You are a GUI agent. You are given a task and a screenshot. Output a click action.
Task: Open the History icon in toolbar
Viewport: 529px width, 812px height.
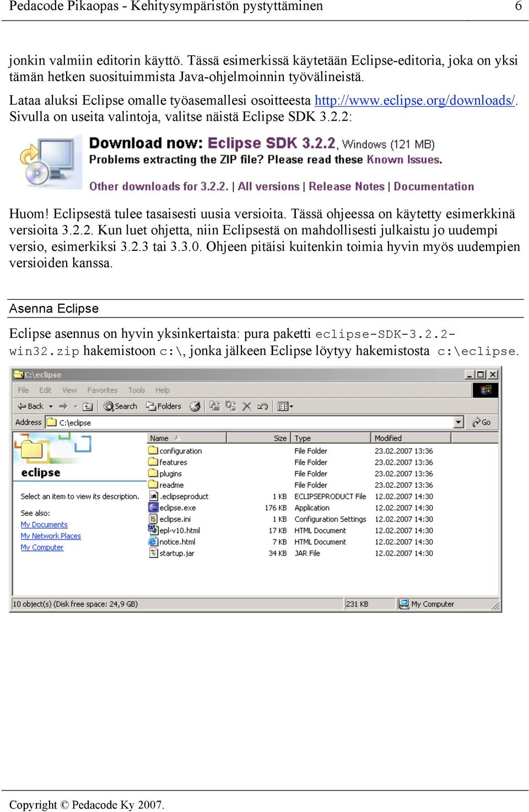point(195,406)
